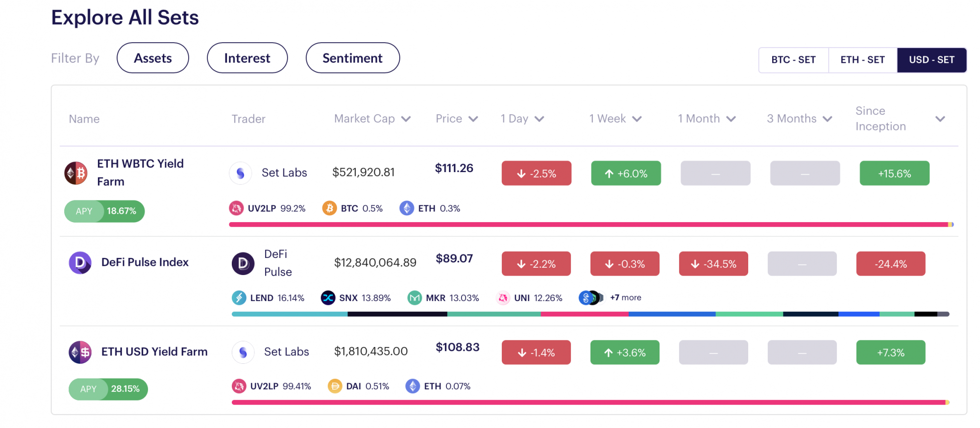Image resolution: width=980 pixels, height=428 pixels.
Task: Click the ETH WBTC Yield Farm set icon
Action: pyautogui.click(x=76, y=173)
